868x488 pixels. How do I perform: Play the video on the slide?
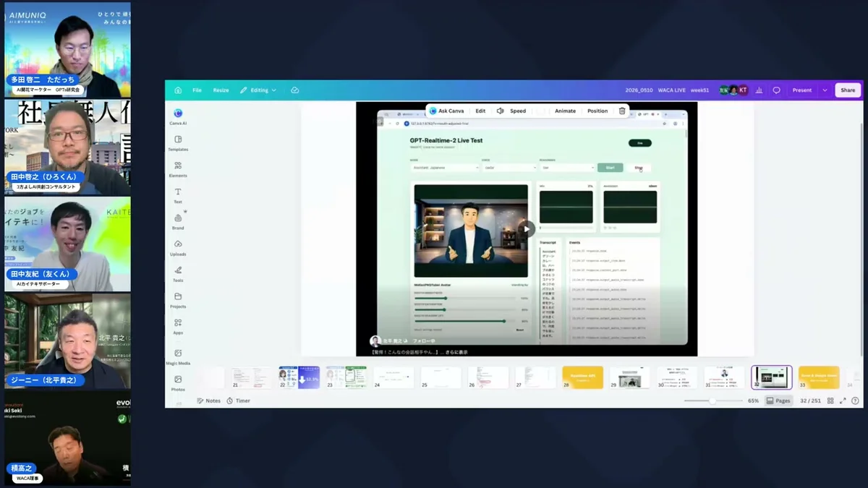528,228
